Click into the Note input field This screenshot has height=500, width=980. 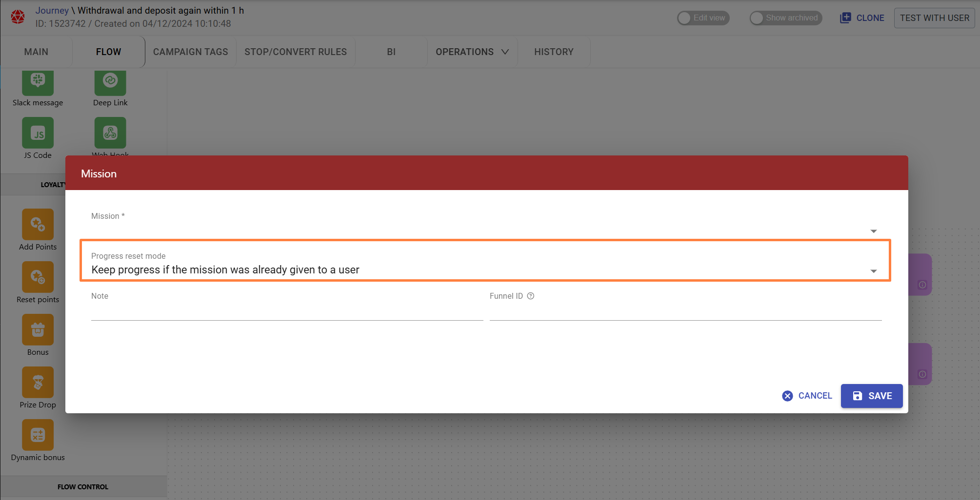coord(287,312)
